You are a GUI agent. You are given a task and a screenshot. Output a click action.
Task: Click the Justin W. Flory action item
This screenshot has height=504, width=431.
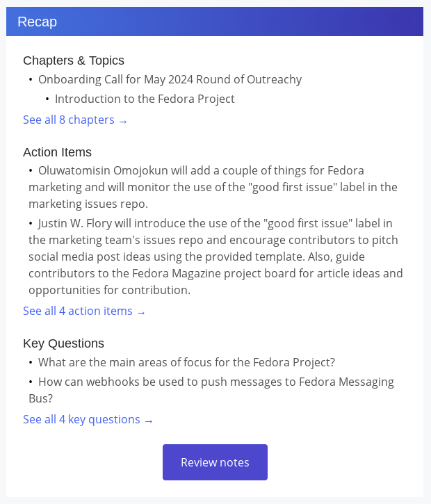tap(215, 257)
